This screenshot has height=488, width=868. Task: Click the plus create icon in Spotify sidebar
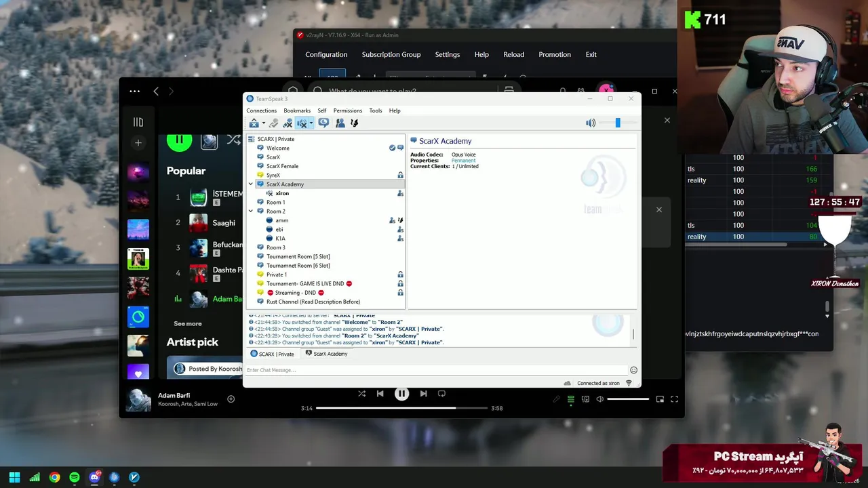(x=138, y=143)
